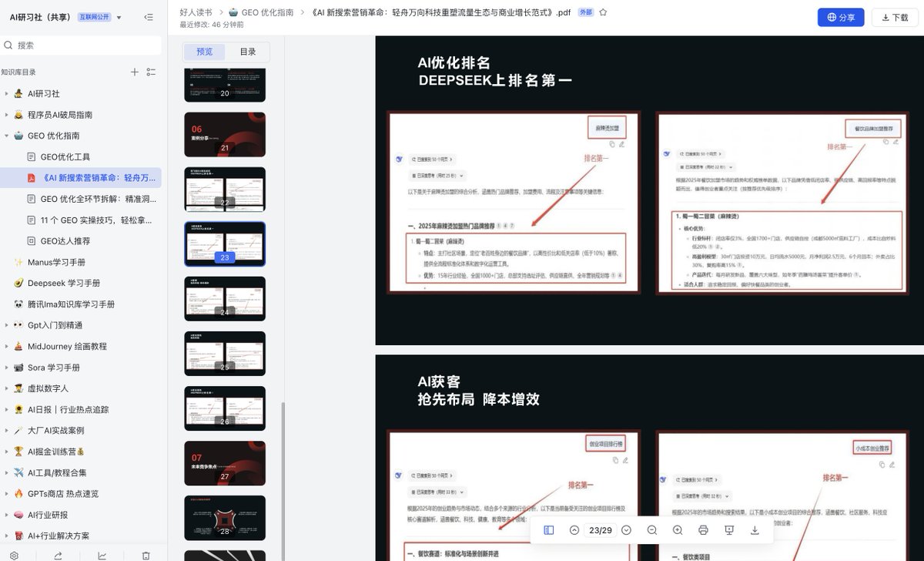This screenshot has width=924, height=561.
Task: Open knowledge base settings gear
Action: click(14, 555)
